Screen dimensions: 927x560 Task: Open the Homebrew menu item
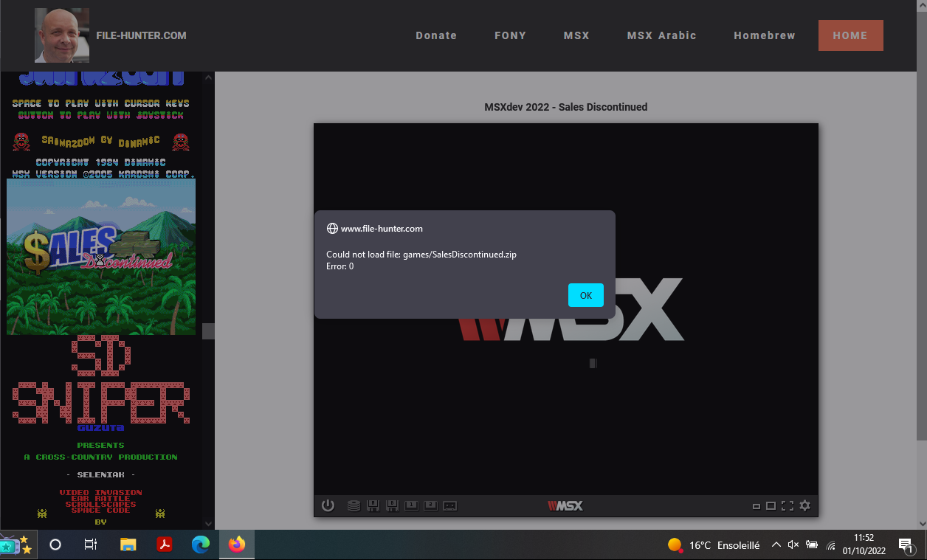coord(765,35)
